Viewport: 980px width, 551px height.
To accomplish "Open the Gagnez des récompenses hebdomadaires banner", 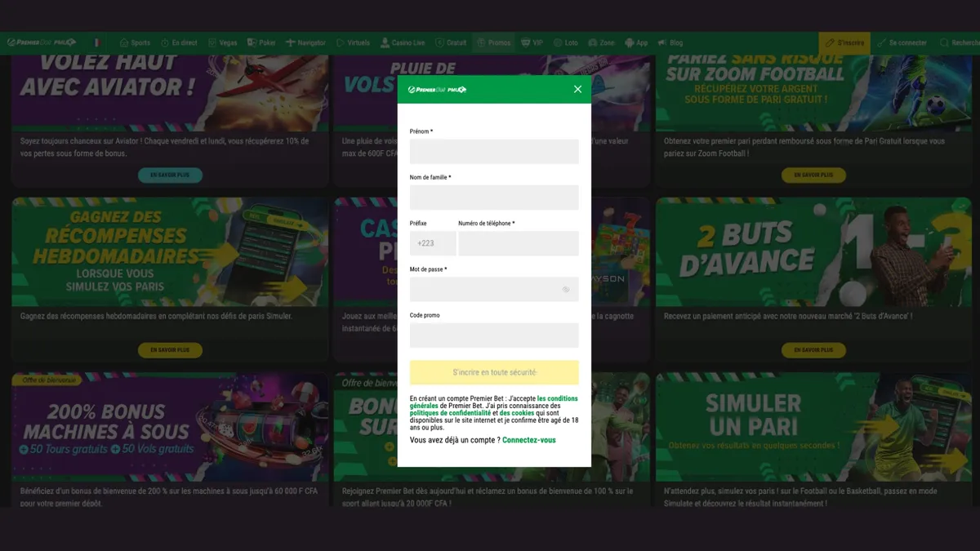I will (170, 251).
